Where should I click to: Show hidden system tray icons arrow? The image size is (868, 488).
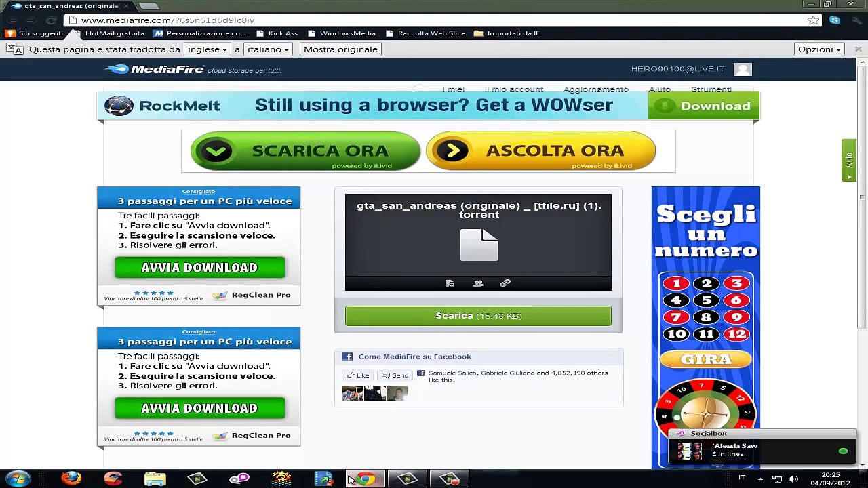click(759, 479)
